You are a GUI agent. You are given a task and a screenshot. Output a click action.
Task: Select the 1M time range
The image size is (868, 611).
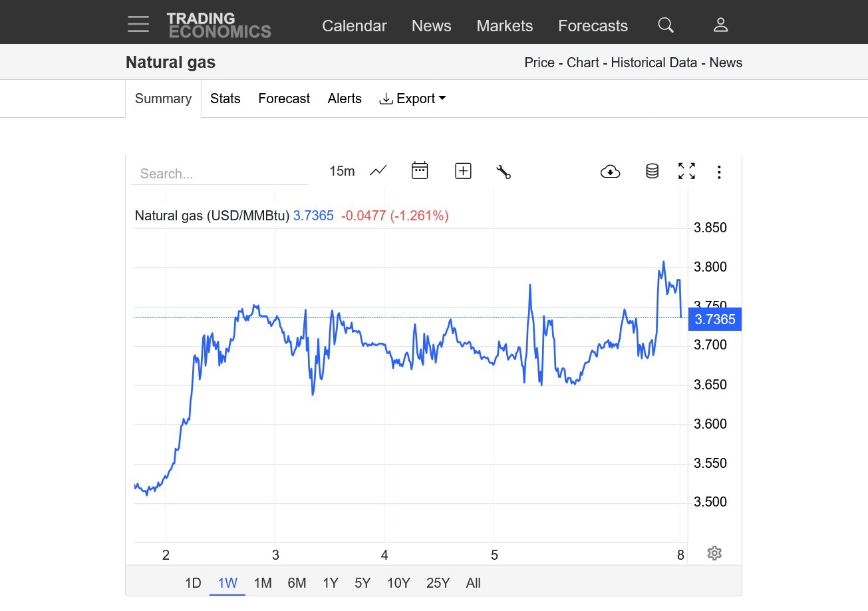click(x=263, y=583)
